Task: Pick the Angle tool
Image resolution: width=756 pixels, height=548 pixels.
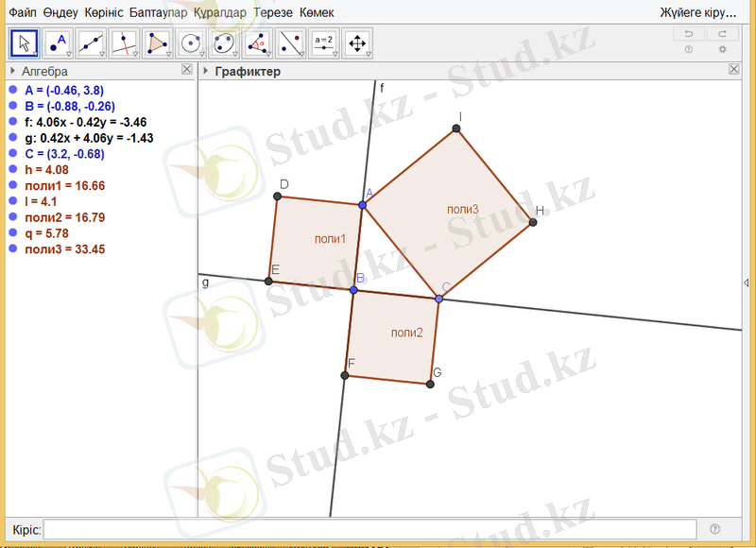Action: (257, 43)
